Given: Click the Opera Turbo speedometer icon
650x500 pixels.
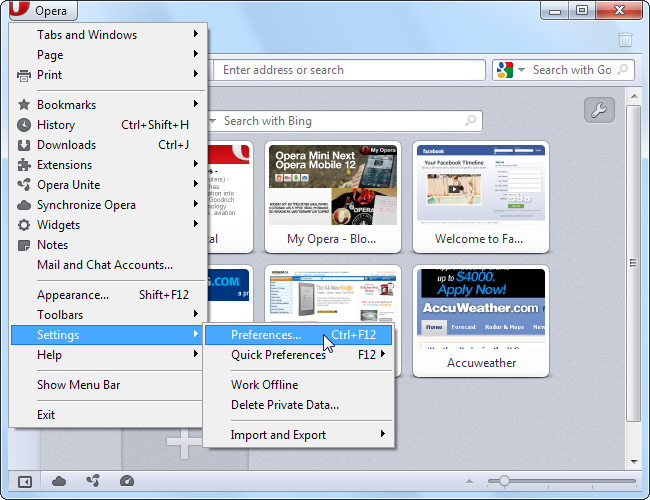Looking at the screenshot, I should (127, 481).
